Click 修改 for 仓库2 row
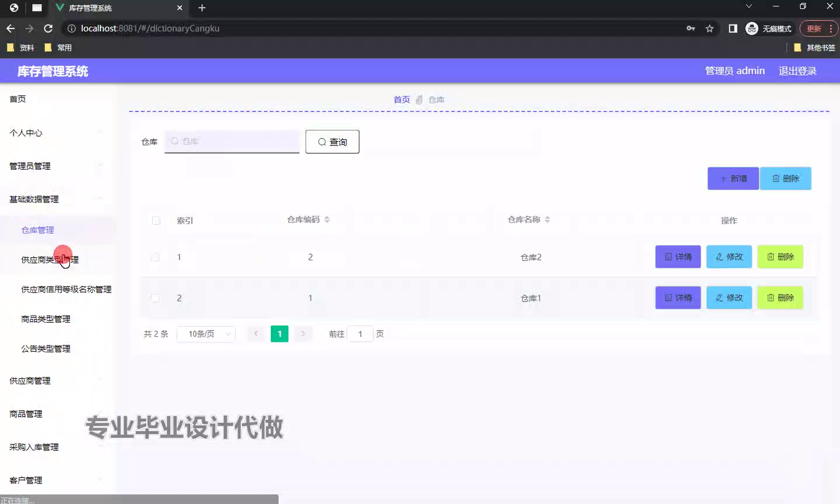840x504 pixels. (729, 257)
